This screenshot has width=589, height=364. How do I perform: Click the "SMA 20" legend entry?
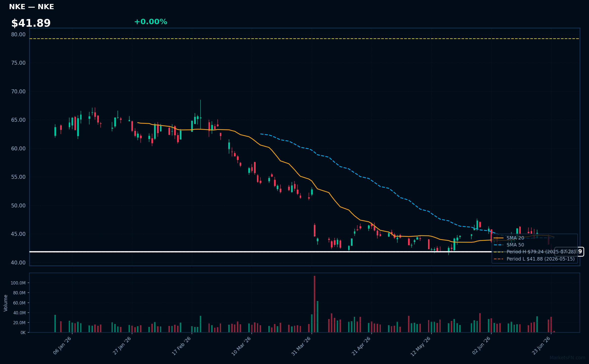click(509, 238)
